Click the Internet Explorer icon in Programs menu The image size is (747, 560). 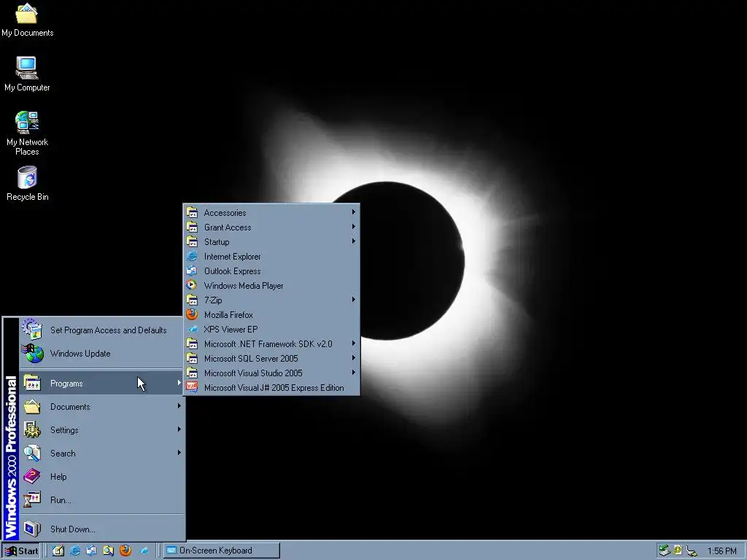192,256
